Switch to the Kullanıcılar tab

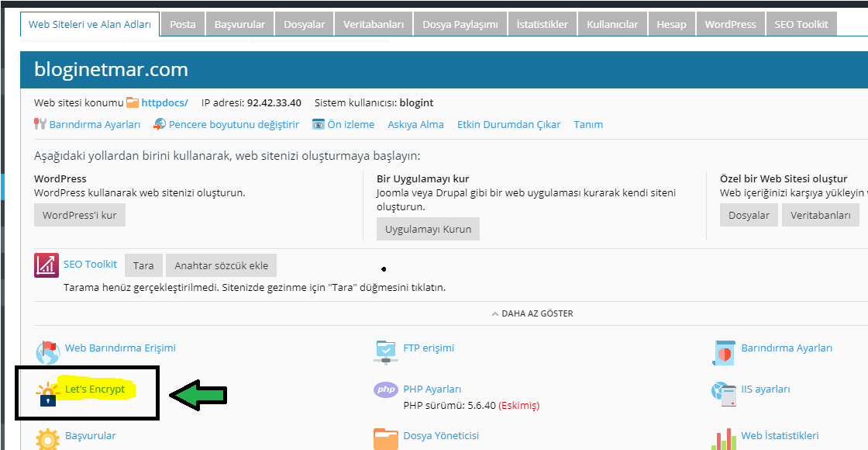click(611, 24)
